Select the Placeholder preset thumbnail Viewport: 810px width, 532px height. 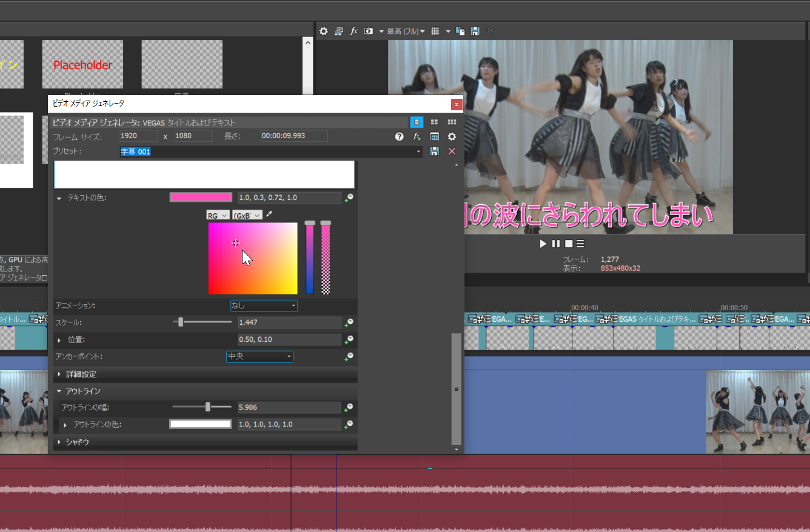tap(82, 65)
